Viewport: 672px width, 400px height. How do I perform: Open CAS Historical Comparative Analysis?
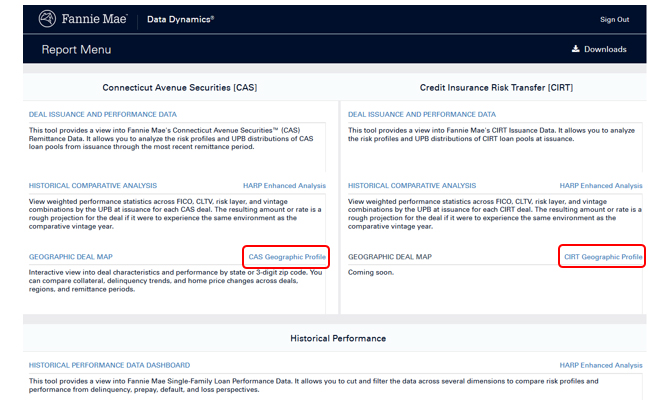[93, 186]
